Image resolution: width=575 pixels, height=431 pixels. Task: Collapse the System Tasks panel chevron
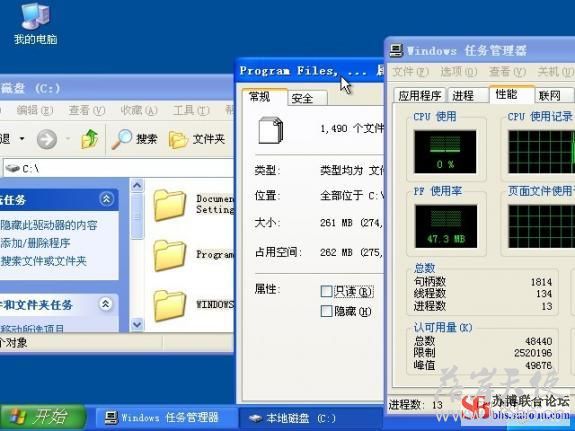coord(106,199)
